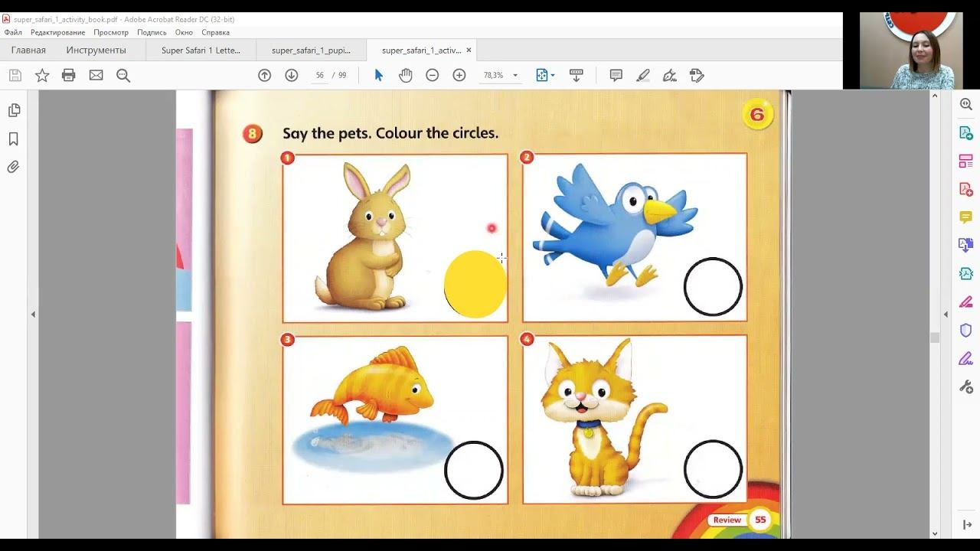Viewport: 980px width, 551px height.
Task: Open the Окно menu
Action: 184,32
